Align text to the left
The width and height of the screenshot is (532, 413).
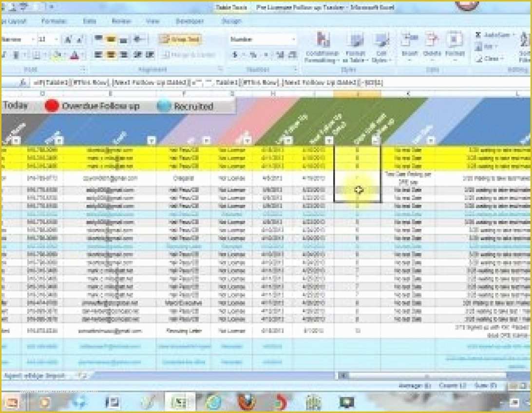[x=98, y=55]
